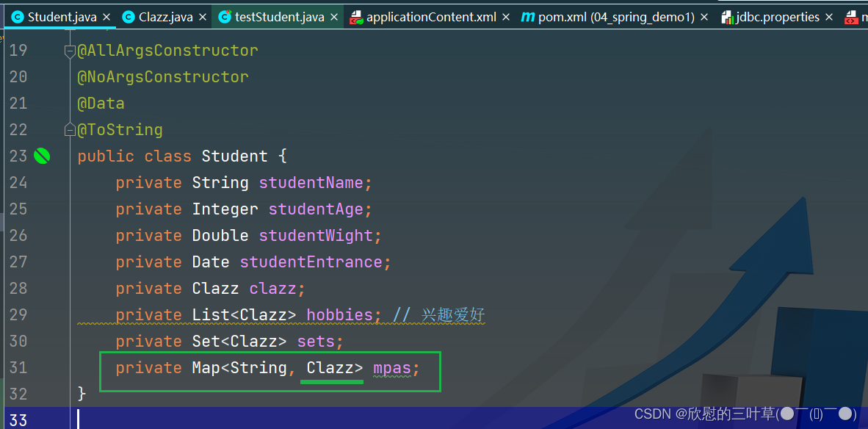Close the testStudent.java tab

tap(333, 17)
